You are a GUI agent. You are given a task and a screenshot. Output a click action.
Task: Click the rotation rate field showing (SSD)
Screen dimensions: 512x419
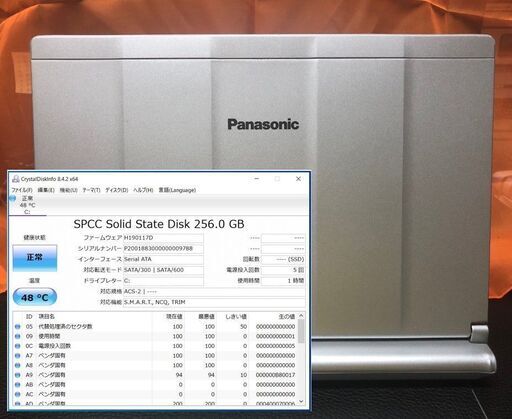283,259
